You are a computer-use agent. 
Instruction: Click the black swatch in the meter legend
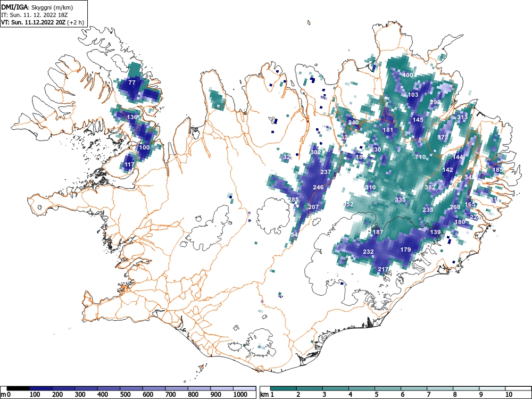pos(18,388)
